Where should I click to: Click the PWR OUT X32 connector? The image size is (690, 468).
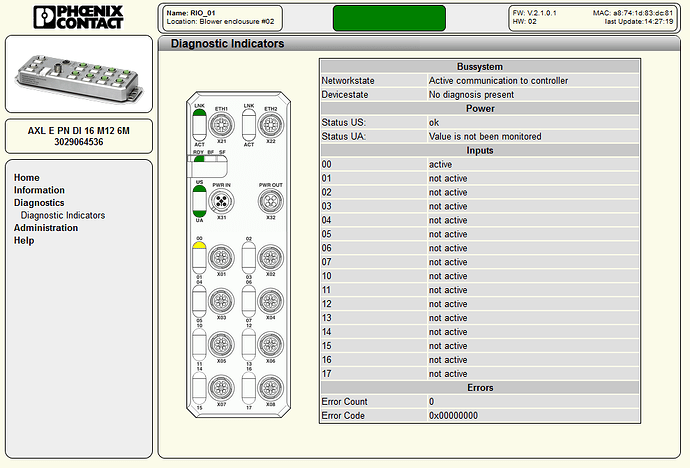(267, 200)
